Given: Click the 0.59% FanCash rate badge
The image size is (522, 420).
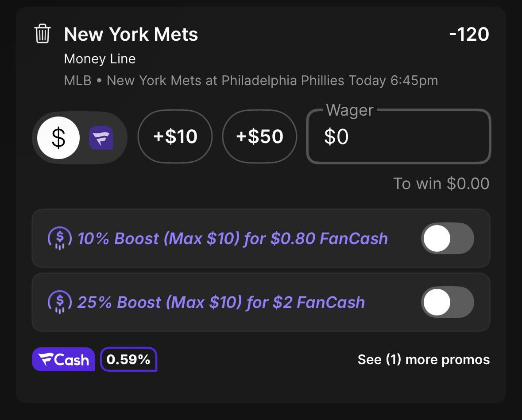Looking at the screenshot, I should click(128, 359).
